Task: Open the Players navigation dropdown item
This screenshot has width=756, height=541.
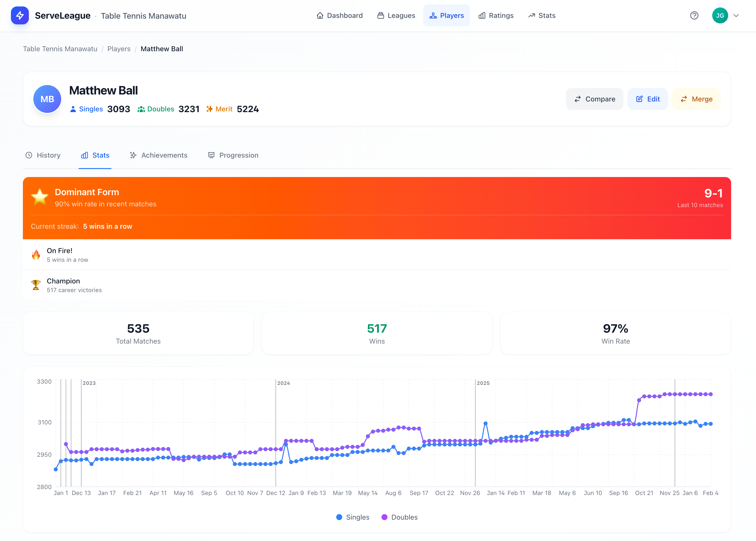Action: (446, 15)
